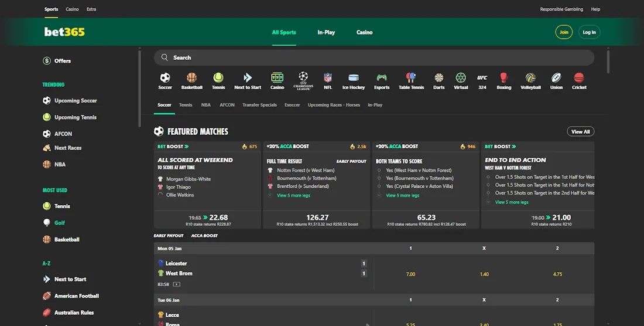644x326 pixels.
Task: Add the 65.23 acca odds bet
Action: coord(426,219)
